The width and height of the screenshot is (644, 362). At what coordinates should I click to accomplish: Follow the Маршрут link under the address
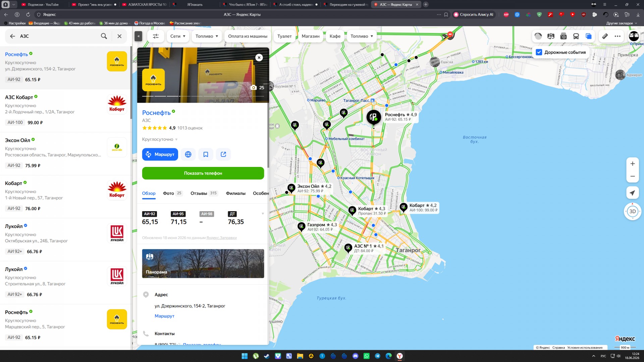point(164,316)
